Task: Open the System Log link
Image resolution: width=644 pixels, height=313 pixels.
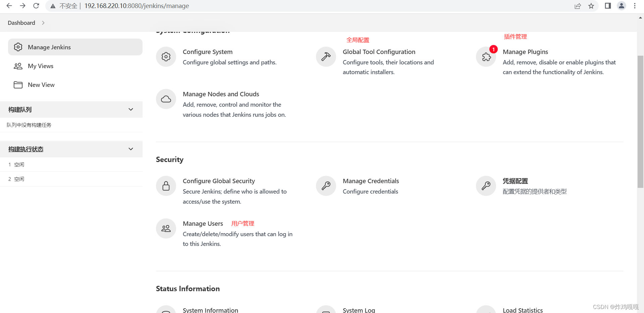Action: [x=359, y=310]
